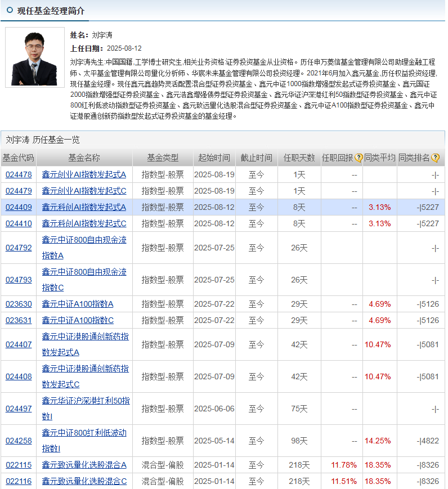Click the help icon next to 任职回报
The image size is (448, 489).
[x=359, y=158]
